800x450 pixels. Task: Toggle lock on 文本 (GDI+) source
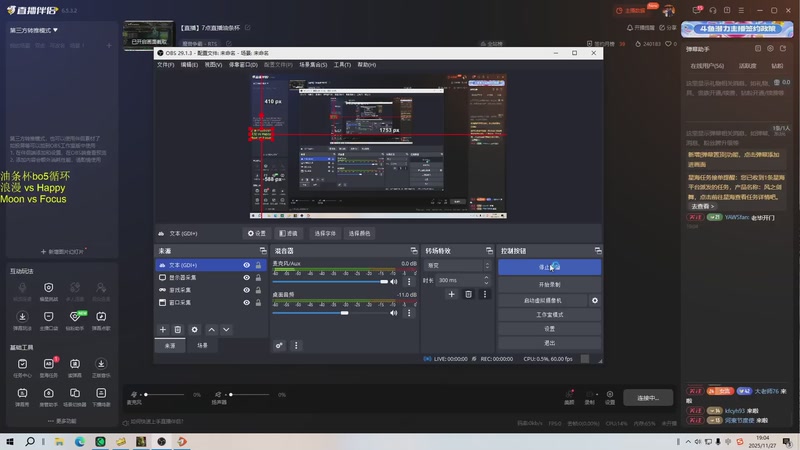(x=258, y=265)
